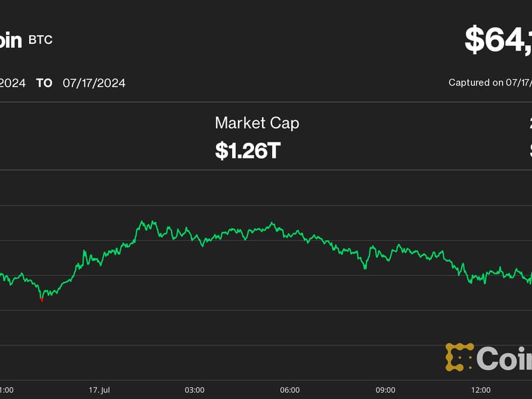Select the Market Cap label

pos(257,123)
